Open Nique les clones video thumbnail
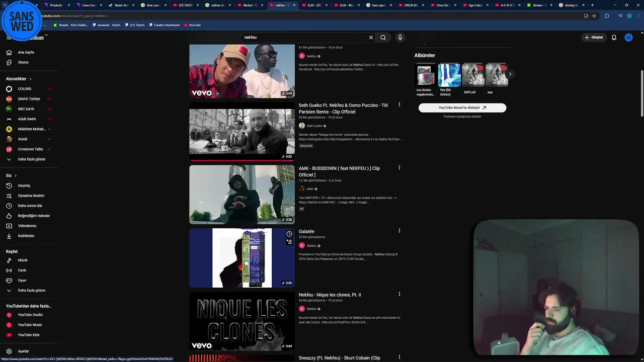Image resolution: width=644 pixels, height=362 pixels. [x=242, y=321]
